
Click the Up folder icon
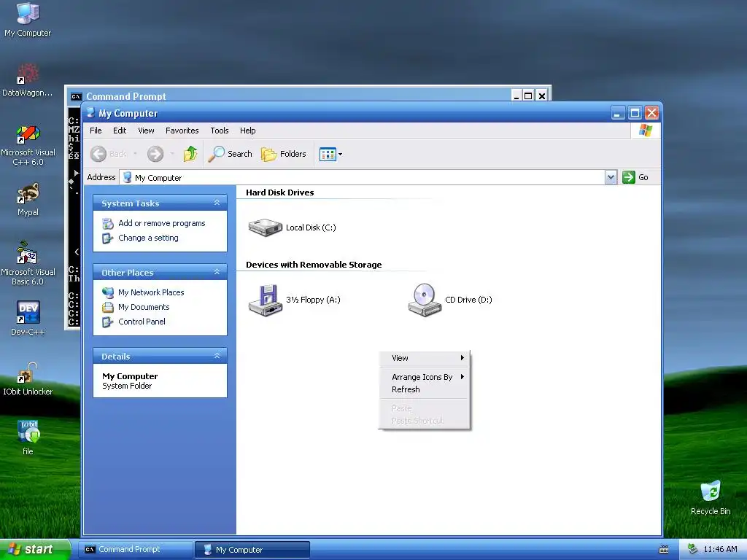pos(190,154)
